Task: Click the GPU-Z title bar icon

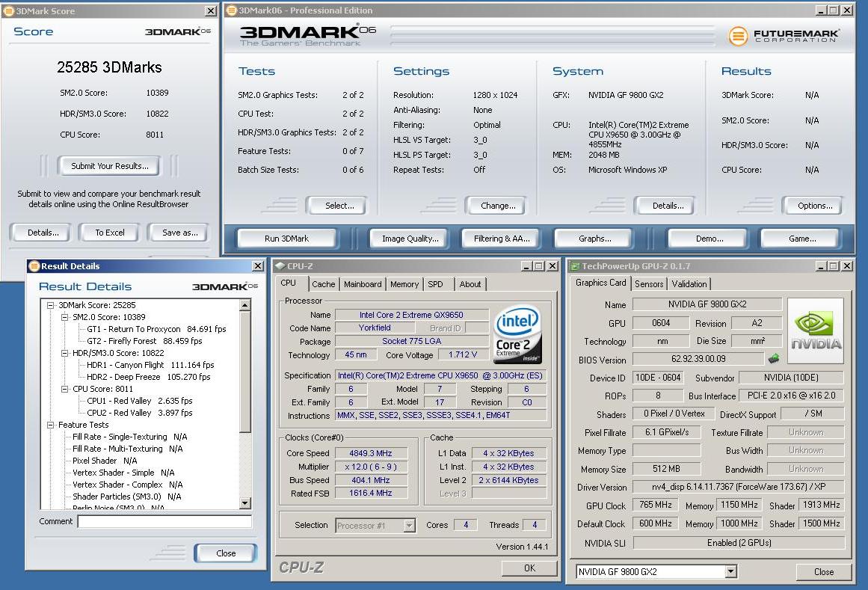Action: coord(575,266)
